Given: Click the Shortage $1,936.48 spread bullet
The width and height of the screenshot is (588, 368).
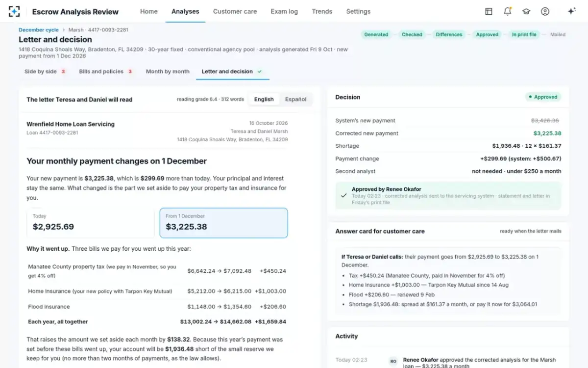Looking at the screenshot, I should point(442,304).
